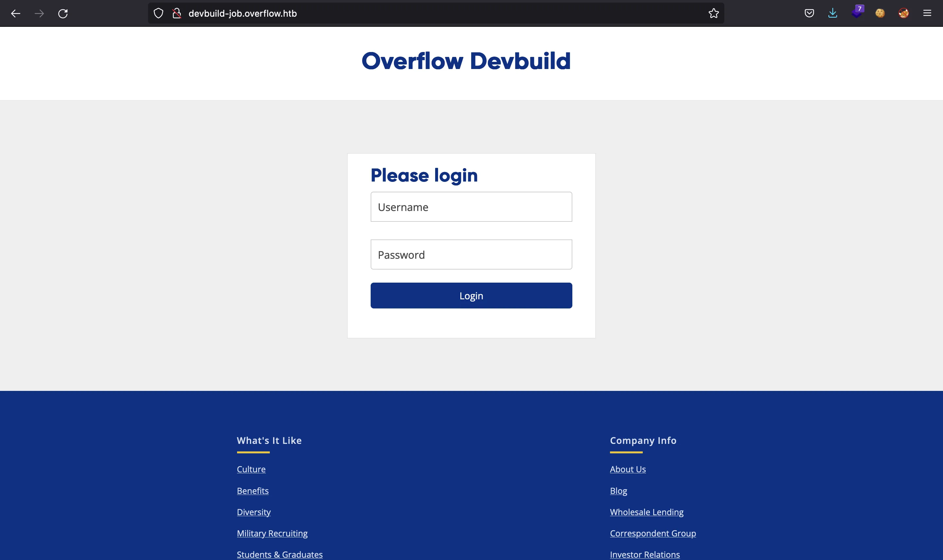Click the Investor Relations footer link
Screen dimensions: 943x560
click(x=645, y=554)
